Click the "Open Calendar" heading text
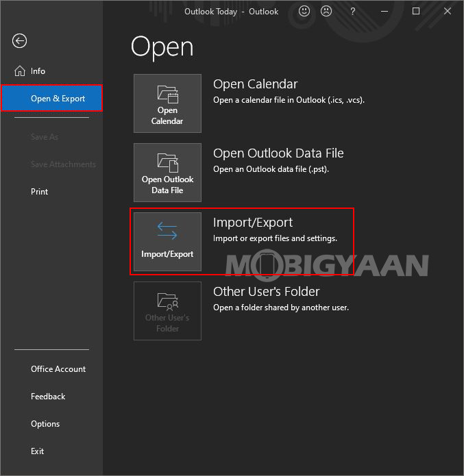 tap(255, 84)
